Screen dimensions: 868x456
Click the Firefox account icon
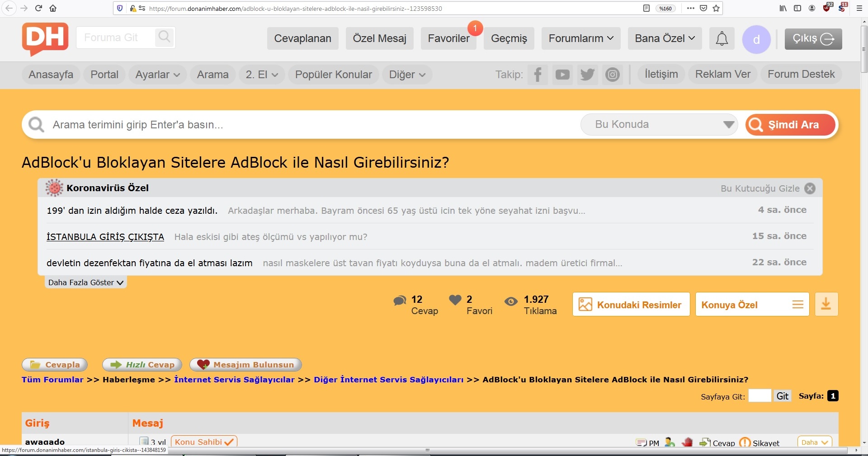tap(812, 8)
